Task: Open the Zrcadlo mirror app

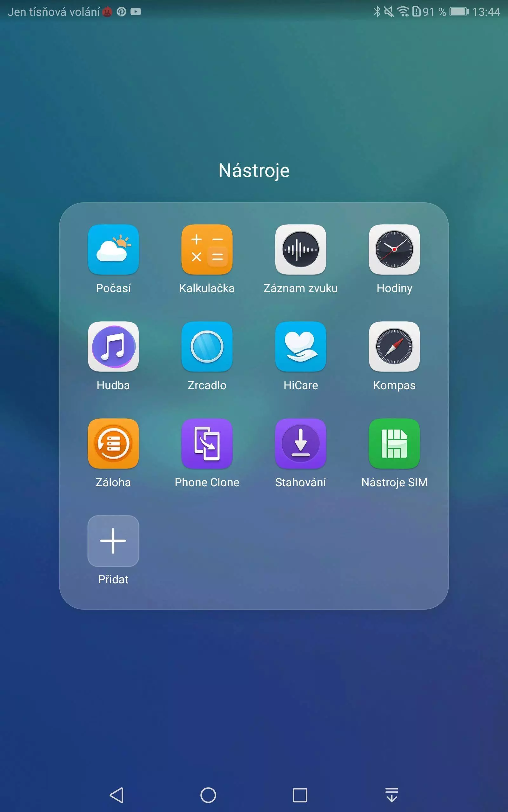Action: pyautogui.click(x=207, y=346)
